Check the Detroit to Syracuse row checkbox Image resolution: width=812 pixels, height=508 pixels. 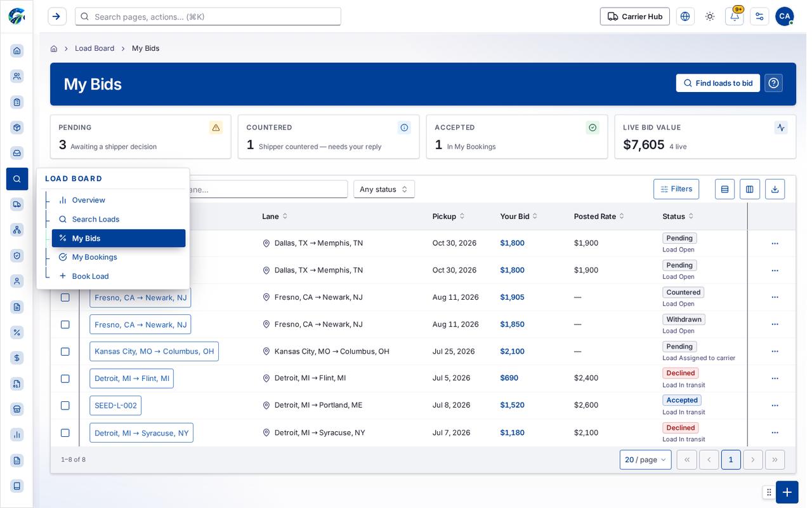65,433
